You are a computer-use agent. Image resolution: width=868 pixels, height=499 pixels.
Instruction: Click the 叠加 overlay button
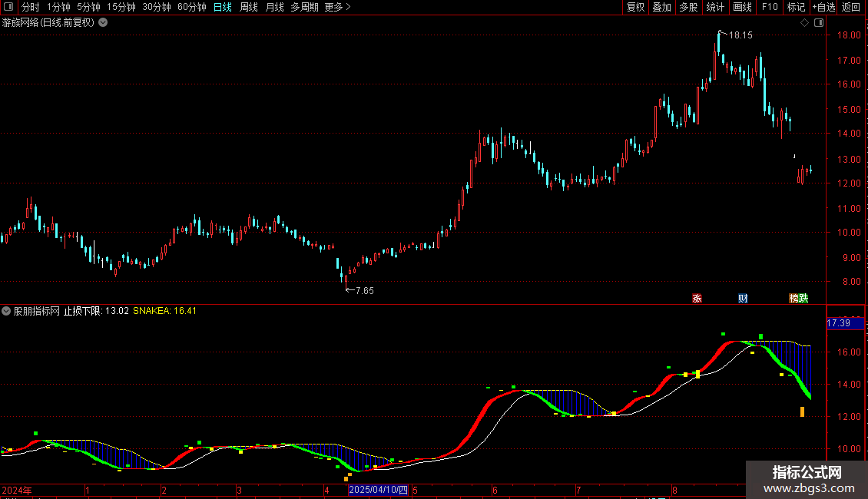(661, 7)
